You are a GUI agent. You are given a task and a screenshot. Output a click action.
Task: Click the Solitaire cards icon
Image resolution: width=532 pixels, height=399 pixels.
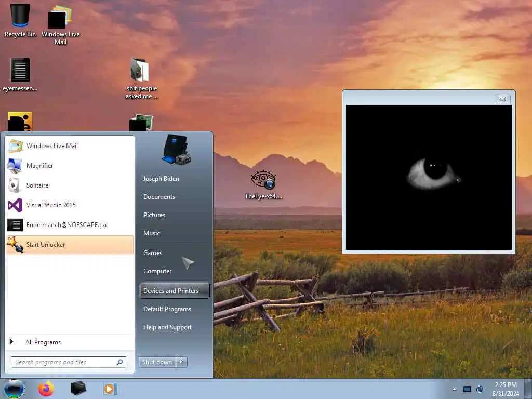coord(15,185)
